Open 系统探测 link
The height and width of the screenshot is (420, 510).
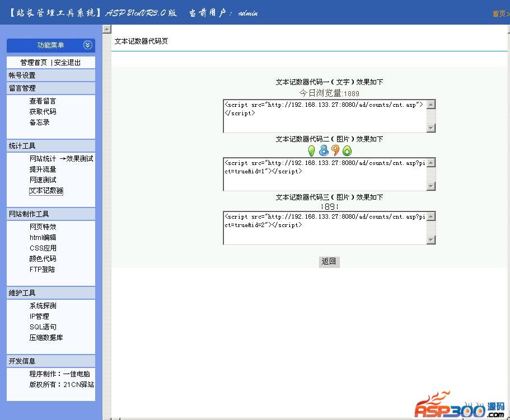pyautogui.click(x=43, y=306)
